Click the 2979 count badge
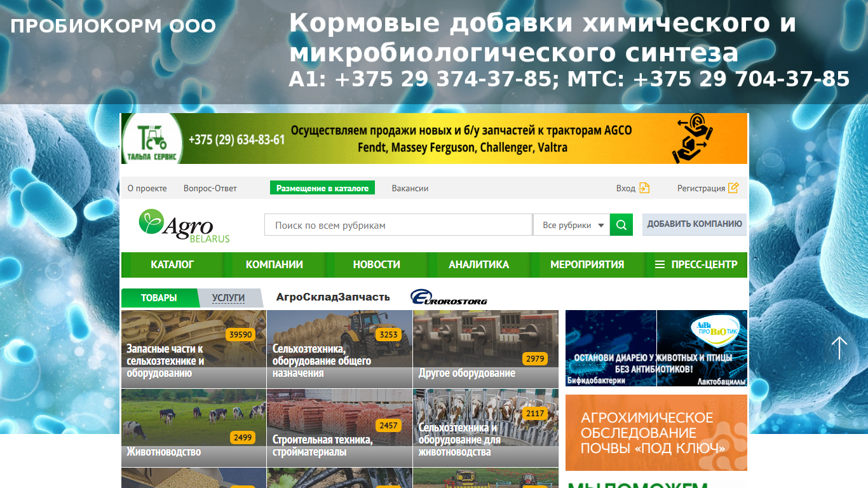This screenshot has width=868, height=488. (x=535, y=358)
